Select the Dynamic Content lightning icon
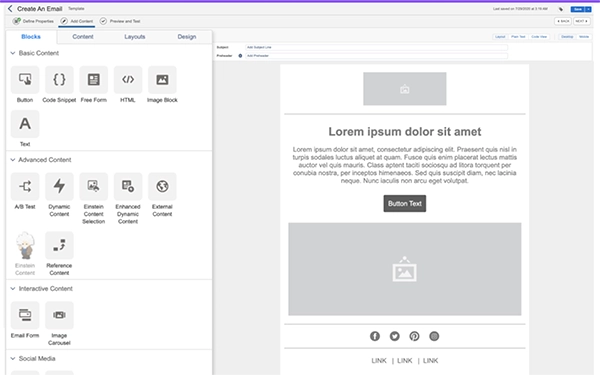The image size is (600, 375). pos(59,186)
